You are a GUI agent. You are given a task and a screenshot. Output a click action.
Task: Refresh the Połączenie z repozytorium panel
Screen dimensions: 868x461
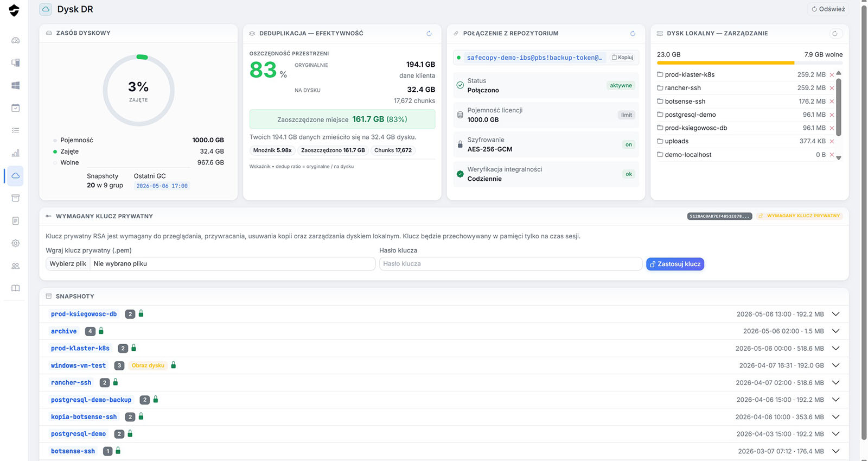coord(633,34)
